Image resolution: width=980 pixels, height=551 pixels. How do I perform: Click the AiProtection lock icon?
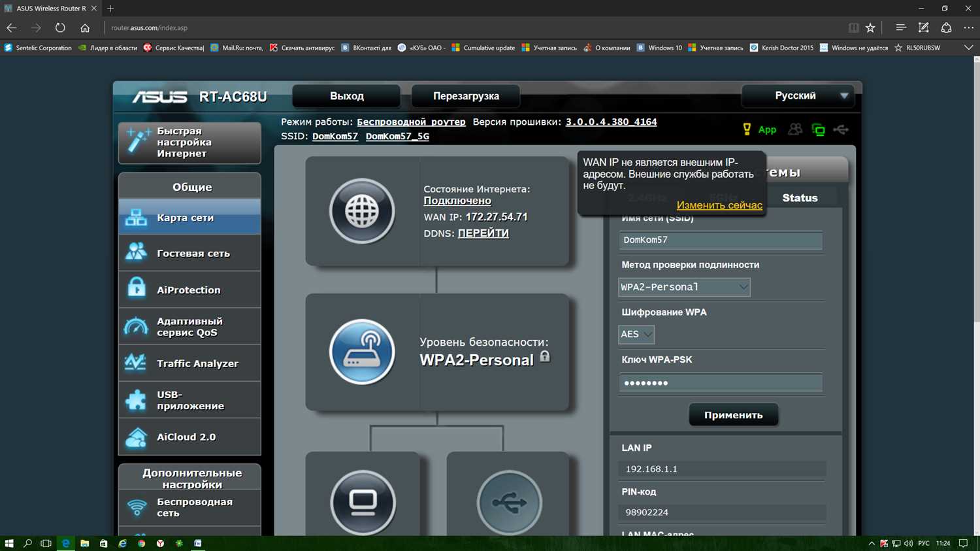click(137, 288)
